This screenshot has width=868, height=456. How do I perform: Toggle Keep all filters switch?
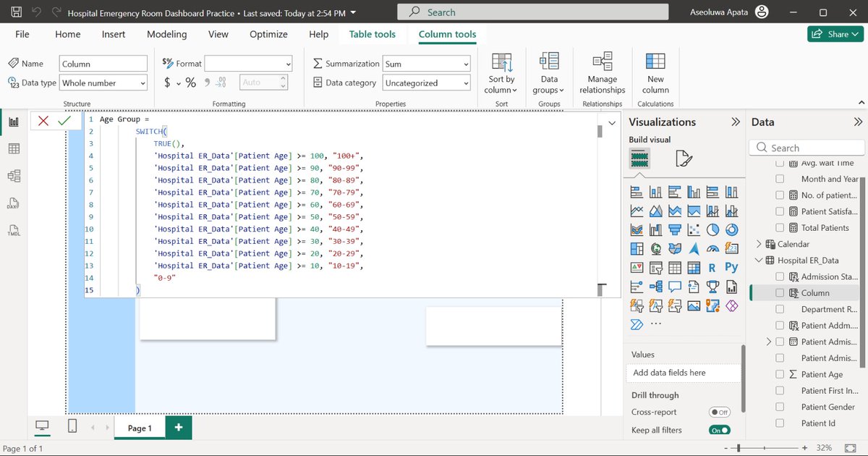[x=720, y=430]
